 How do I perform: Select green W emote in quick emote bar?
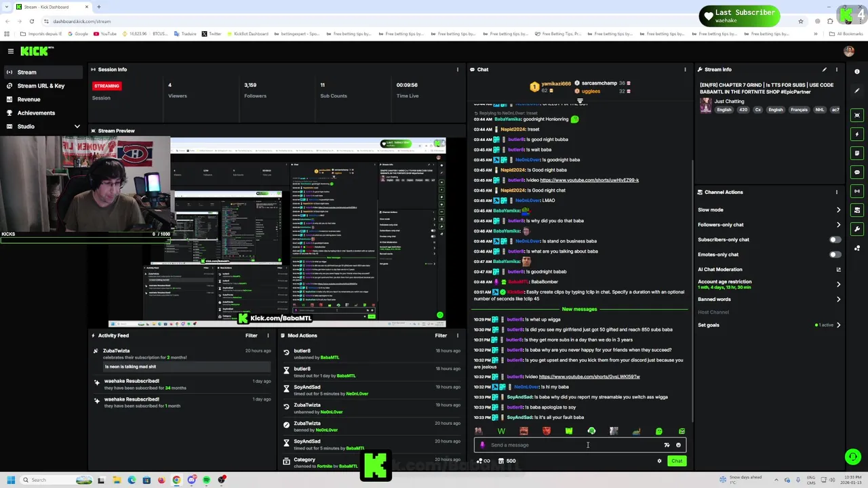[501, 431]
